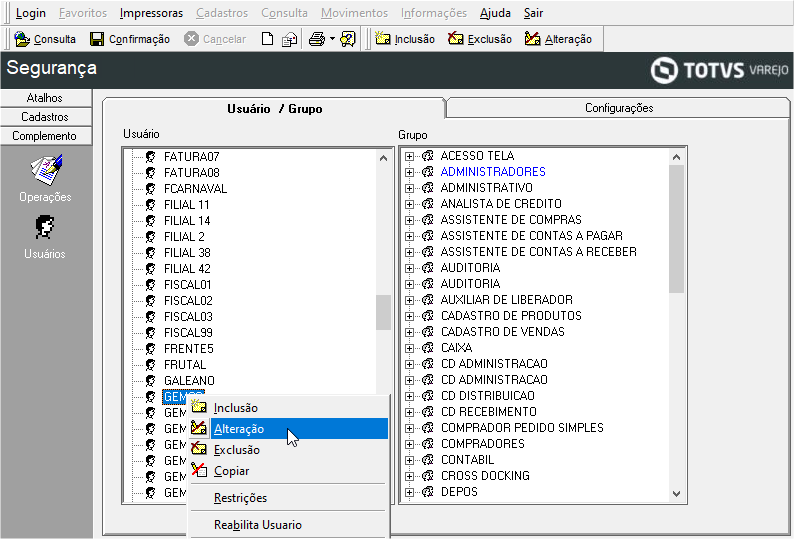Select the ADMINISTRATIVO group row
794x539 pixels.
[x=487, y=188]
